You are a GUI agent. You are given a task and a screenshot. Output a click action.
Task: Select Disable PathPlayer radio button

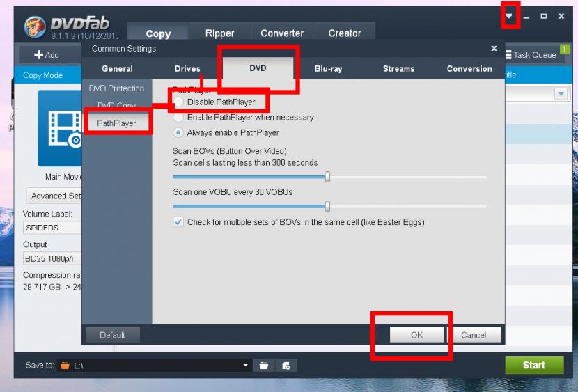click(178, 102)
